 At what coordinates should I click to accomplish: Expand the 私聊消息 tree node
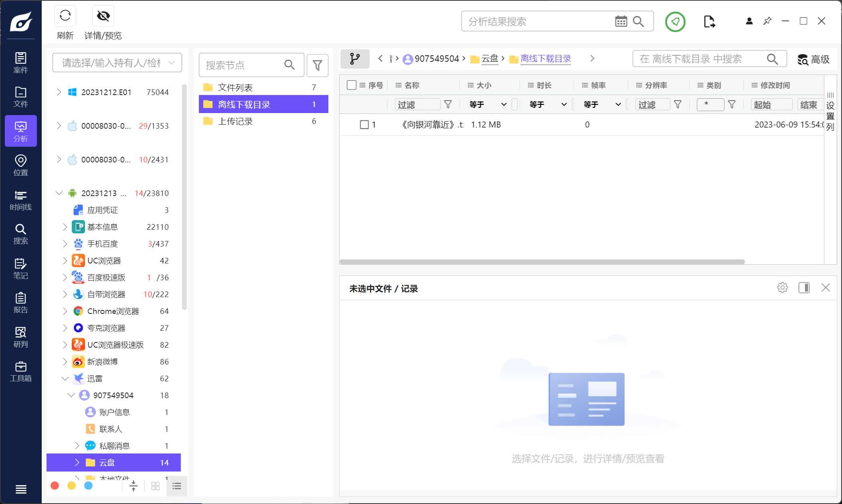tap(77, 445)
